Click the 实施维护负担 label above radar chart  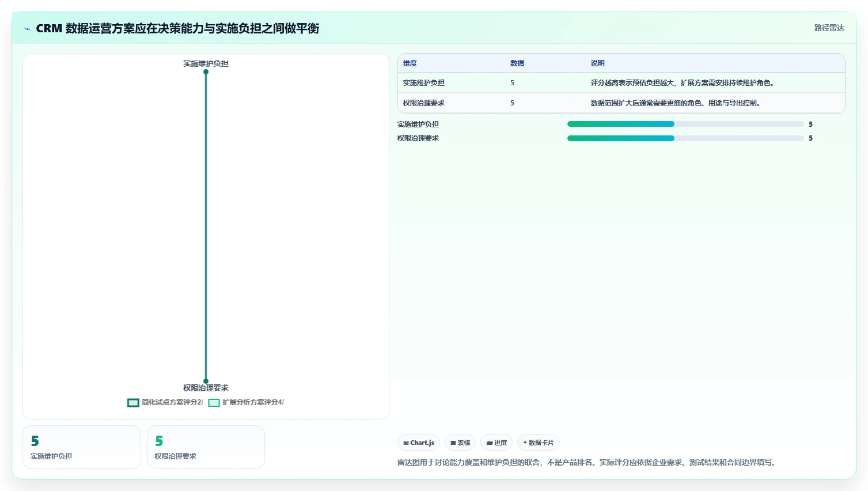click(x=206, y=63)
